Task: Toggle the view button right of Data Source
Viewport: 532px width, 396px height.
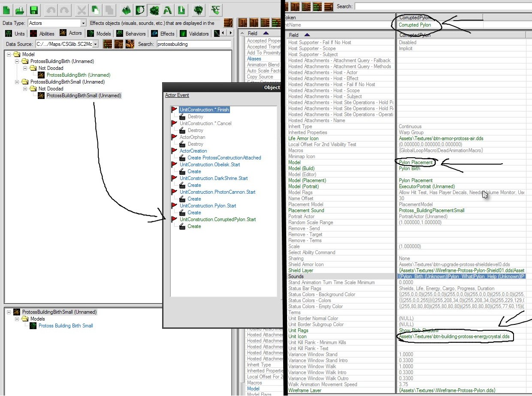Action: (x=107, y=44)
